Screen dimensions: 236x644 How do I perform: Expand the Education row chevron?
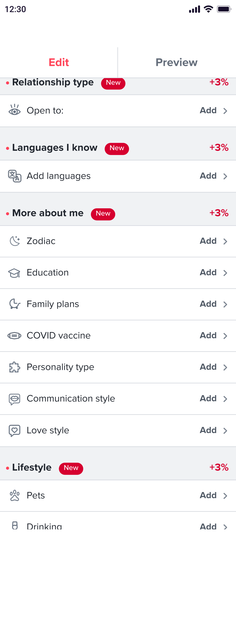(x=225, y=273)
